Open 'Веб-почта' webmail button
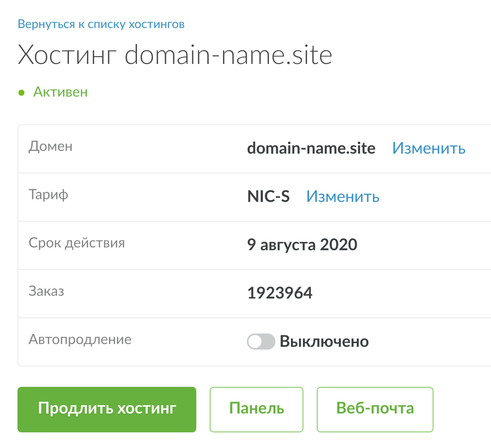This screenshot has width=491, height=448. pyautogui.click(x=375, y=409)
